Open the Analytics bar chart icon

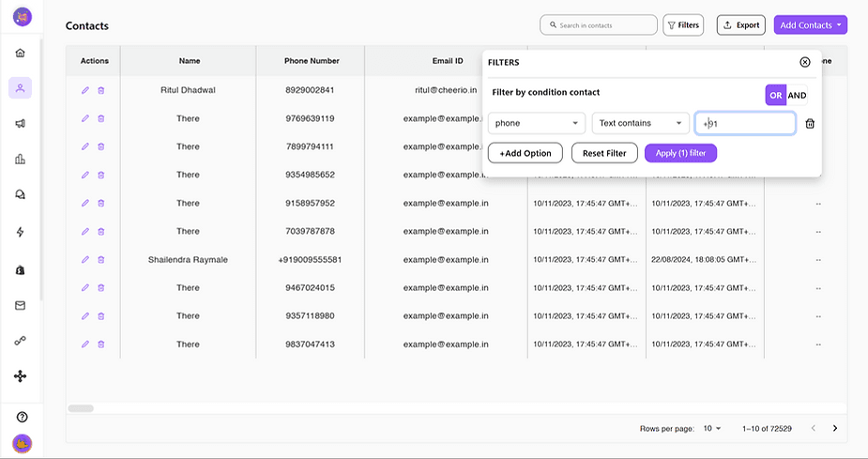pyautogui.click(x=20, y=159)
